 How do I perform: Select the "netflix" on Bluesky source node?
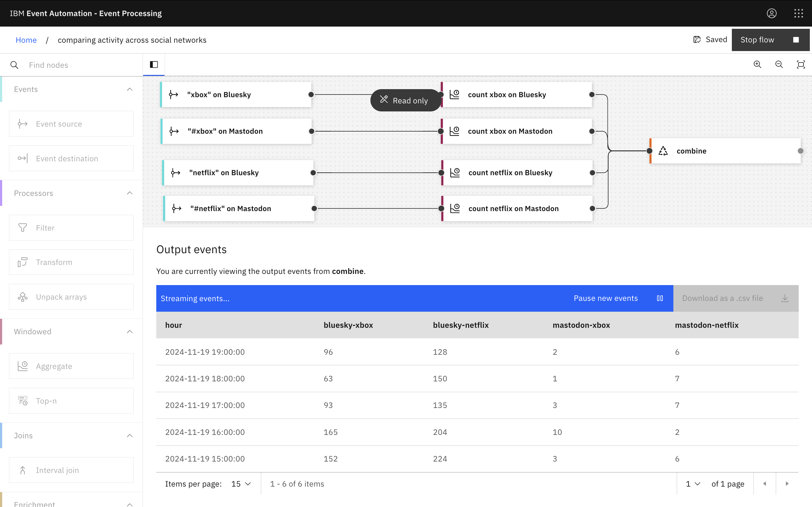[x=237, y=173]
